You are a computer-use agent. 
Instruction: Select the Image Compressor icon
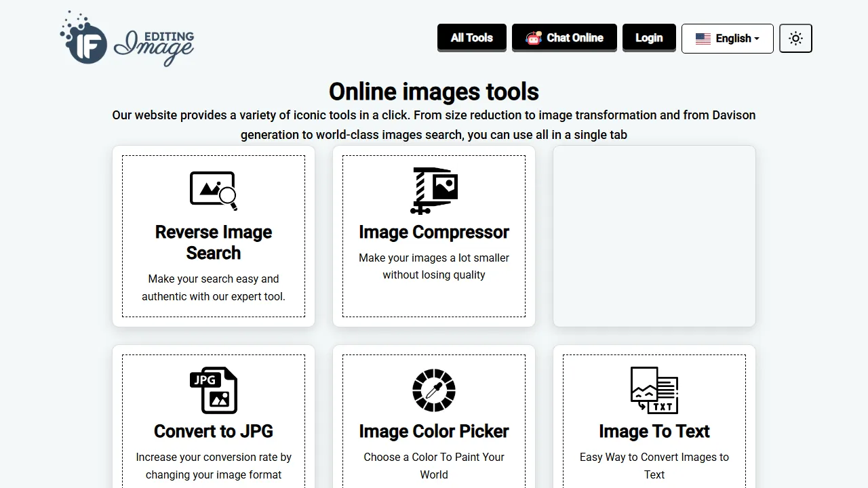433,190
